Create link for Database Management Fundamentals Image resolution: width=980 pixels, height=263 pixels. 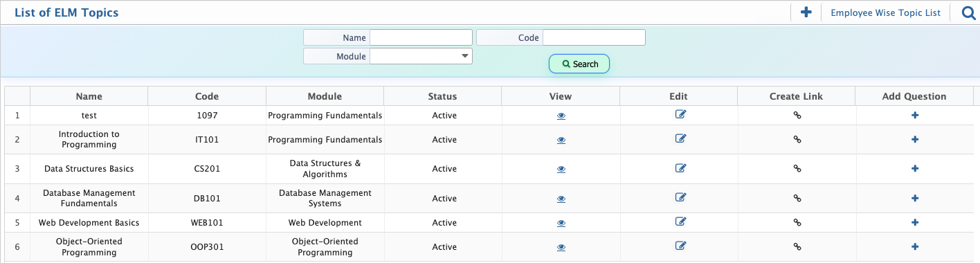pyautogui.click(x=797, y=198)
